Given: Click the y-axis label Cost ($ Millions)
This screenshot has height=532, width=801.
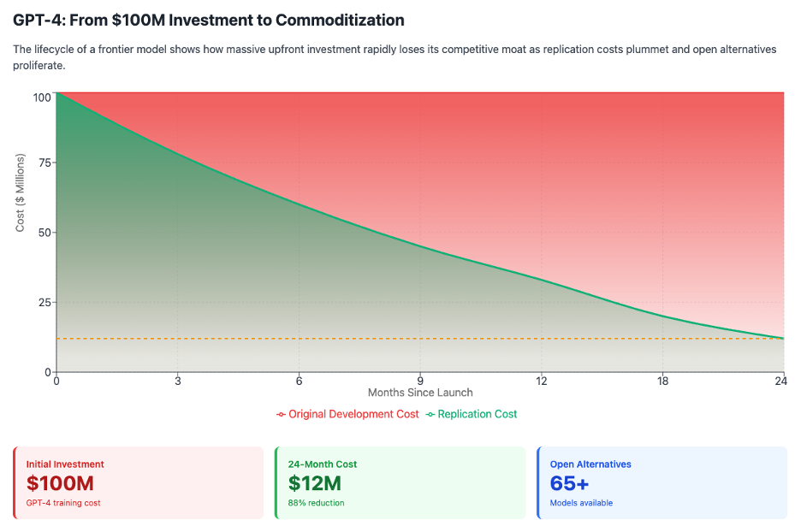Looking at the screenshot, I should [20, 193].
